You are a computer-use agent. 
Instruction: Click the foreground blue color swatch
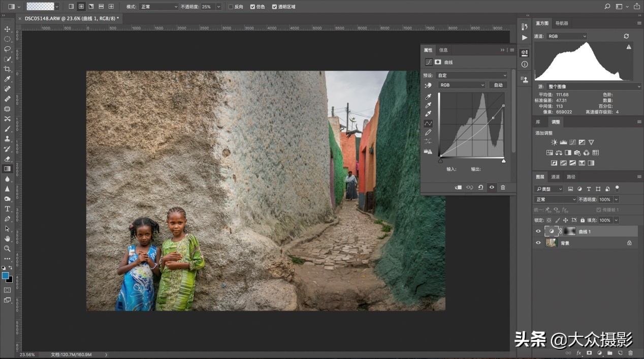pos(5,275)
